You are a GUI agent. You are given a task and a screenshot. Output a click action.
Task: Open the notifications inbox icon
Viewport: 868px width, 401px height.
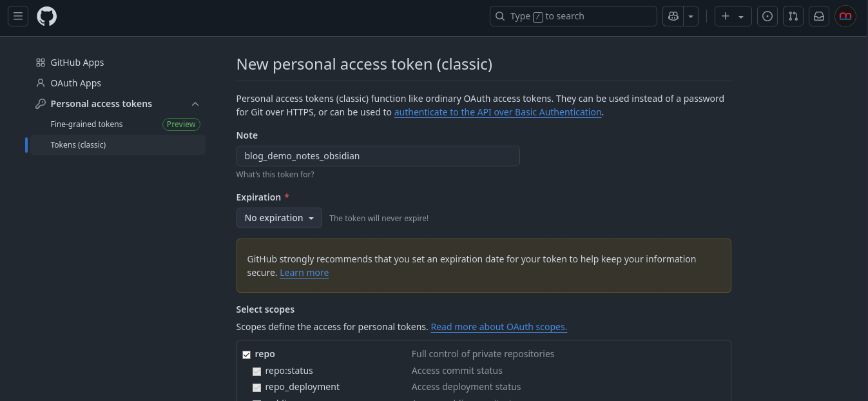point(819,16)
